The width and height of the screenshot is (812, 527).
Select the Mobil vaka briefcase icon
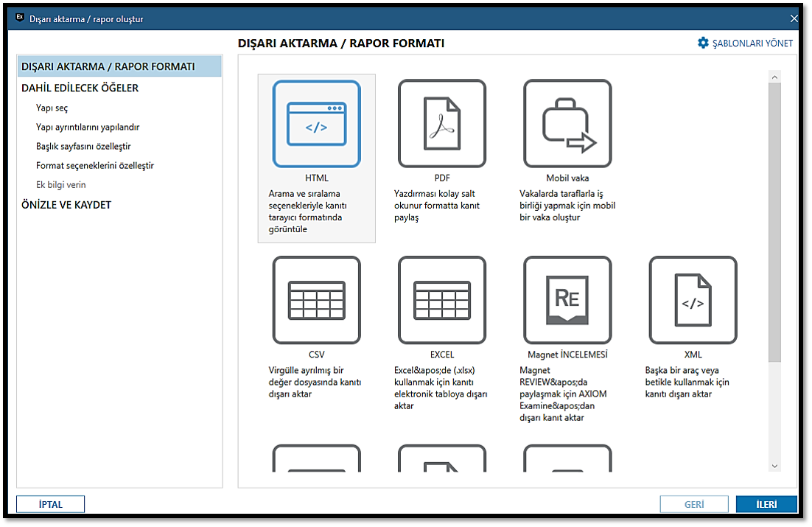567,123
